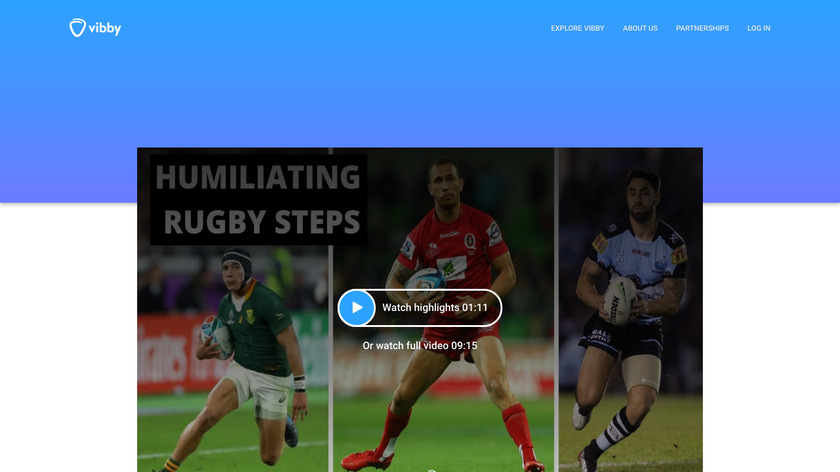Viewport: 840px width, 472px height.
Task: Click the bearded player's face on right
Action: pyautogui.click(x=643, y=198)
